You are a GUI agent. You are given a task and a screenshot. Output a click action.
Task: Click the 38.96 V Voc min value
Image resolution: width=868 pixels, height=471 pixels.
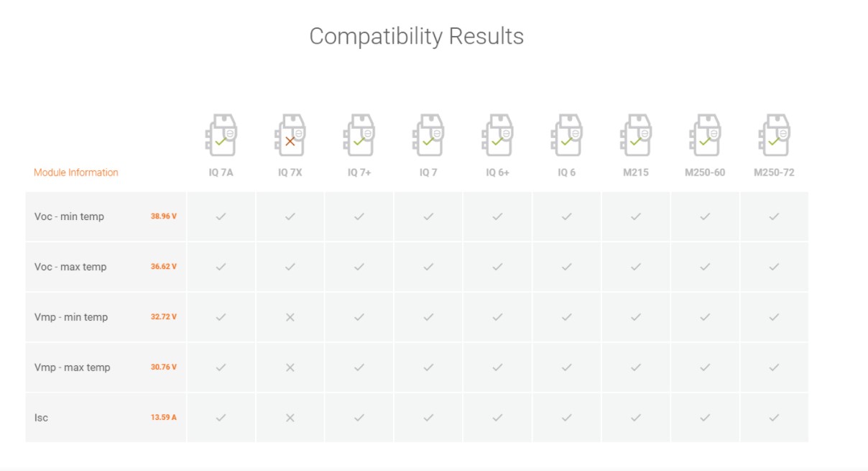tap(164, 216)
